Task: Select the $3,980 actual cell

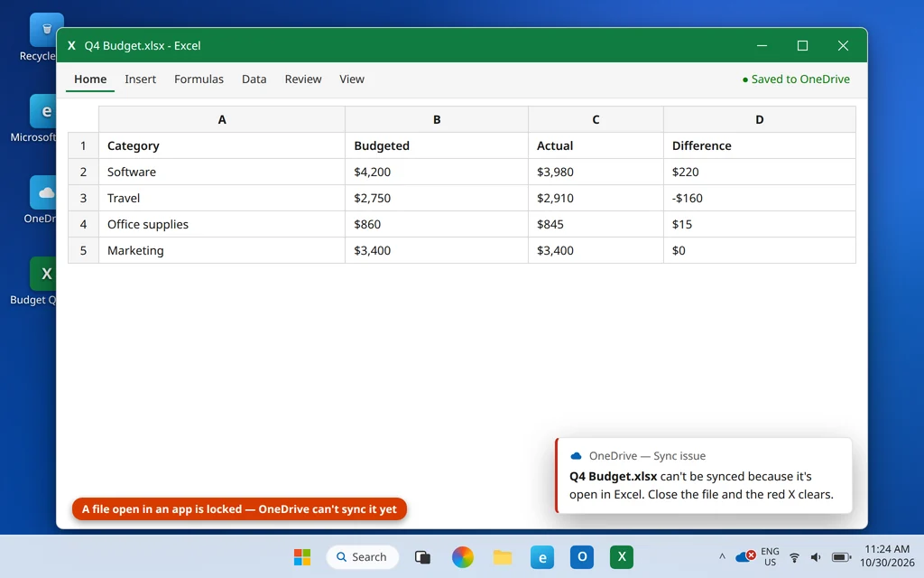Action: pyautogui.click(x=596, y=172)
